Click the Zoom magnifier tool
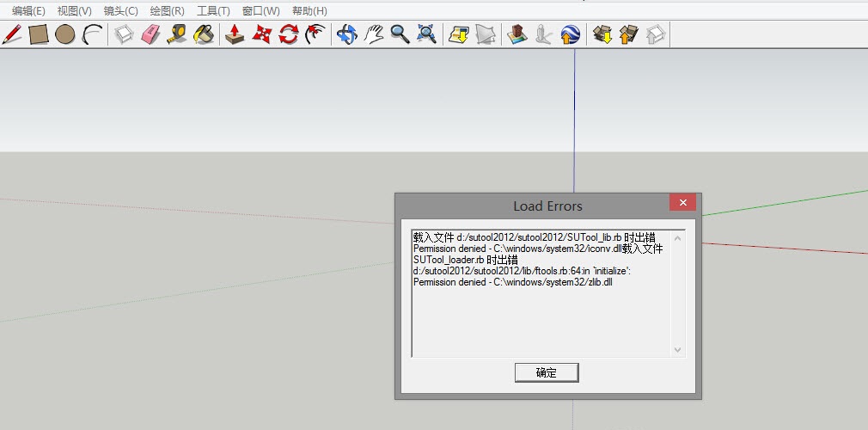 tap(400, 34)
